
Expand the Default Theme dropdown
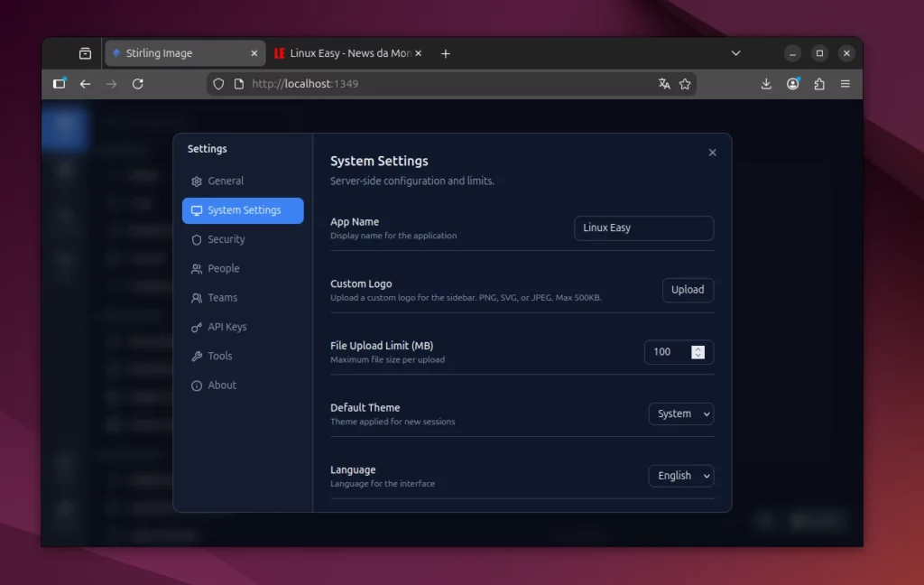(680, 414)
